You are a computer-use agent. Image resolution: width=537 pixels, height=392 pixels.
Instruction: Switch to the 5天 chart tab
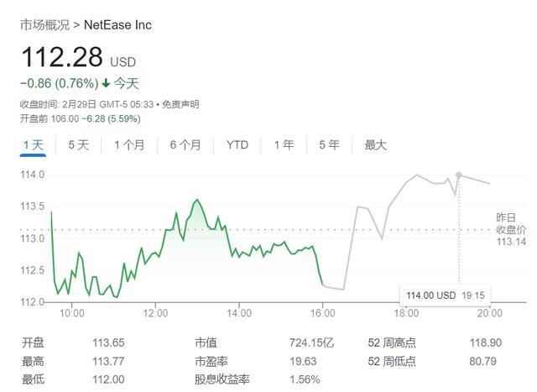point(78,145)
